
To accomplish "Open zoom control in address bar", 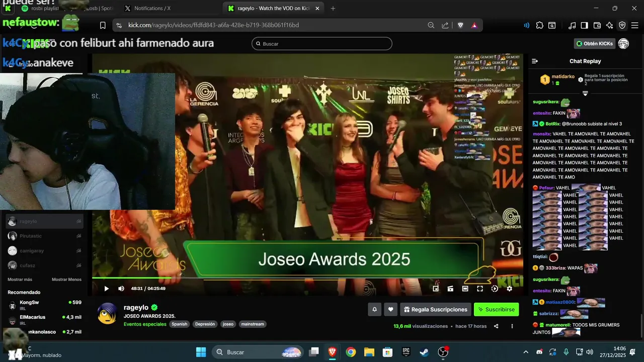I will point(431,25).
